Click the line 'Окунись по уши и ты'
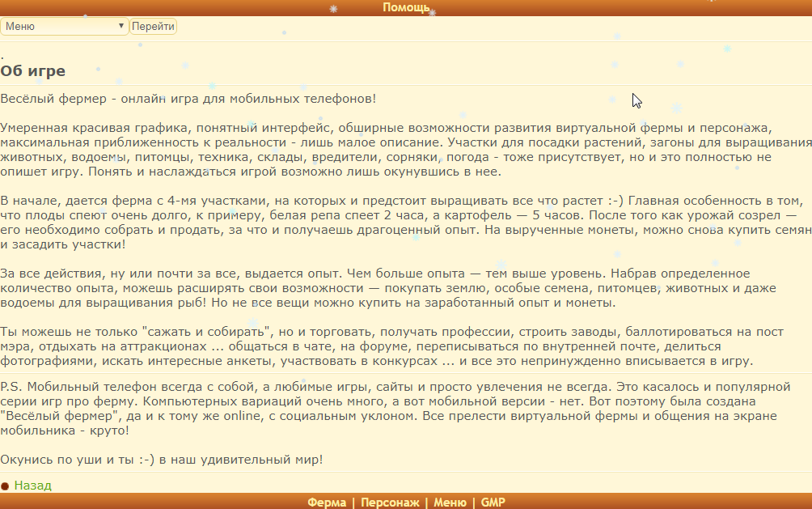 [162, 460]
